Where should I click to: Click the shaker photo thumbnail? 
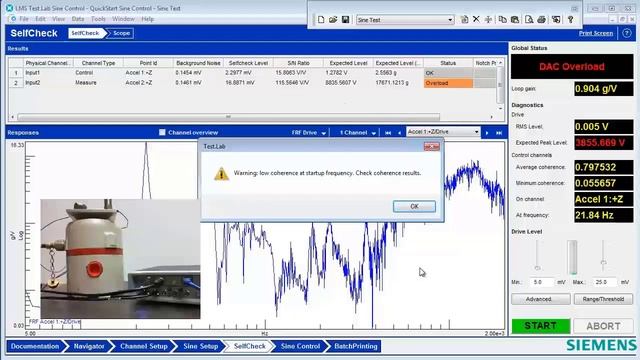tap(120, 259)
